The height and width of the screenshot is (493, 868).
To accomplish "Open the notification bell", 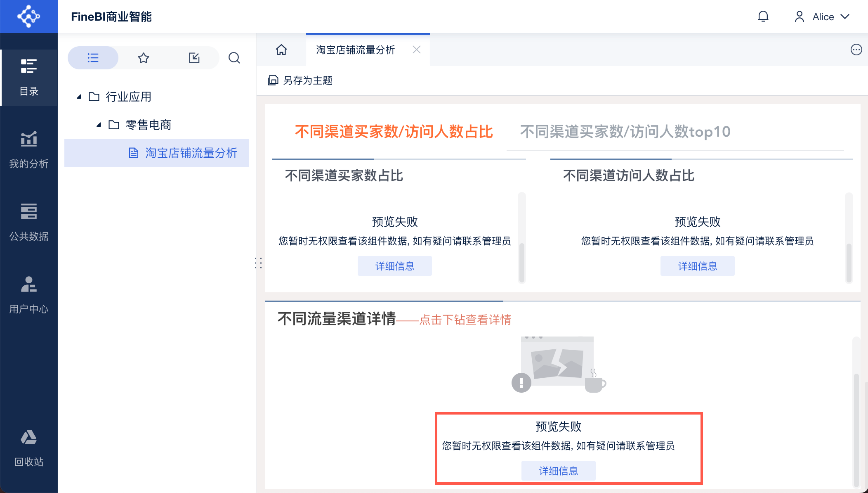I will click(763, 17).
